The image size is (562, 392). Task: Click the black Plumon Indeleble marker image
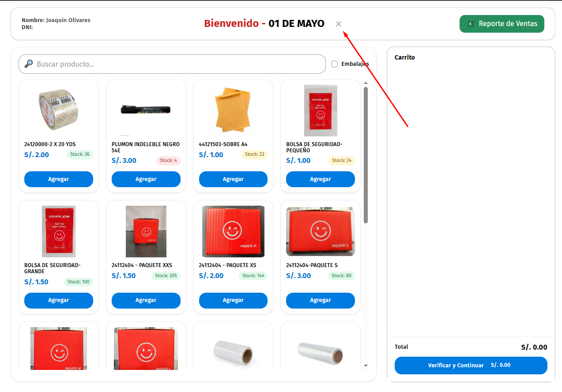click(x=146, y=109)
